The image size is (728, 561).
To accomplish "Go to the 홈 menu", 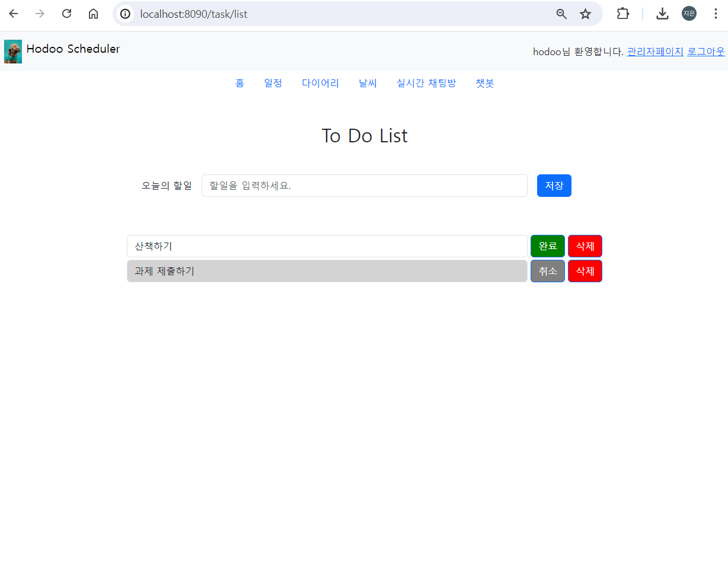I will [x=240, y=83].
